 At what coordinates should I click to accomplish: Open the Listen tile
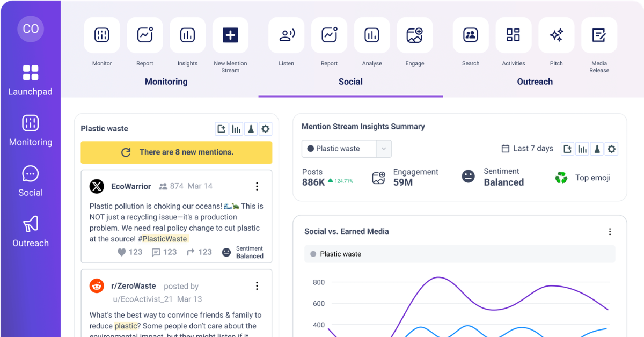coord(287,35)
